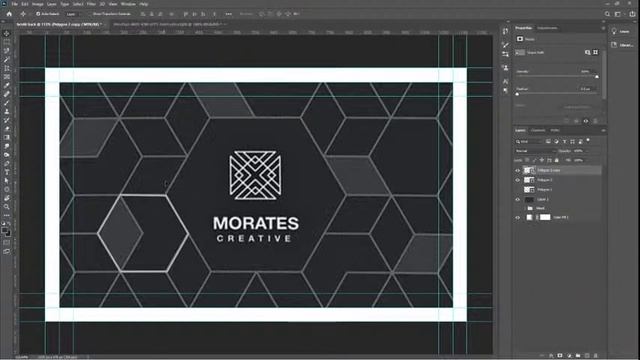This screenshot has width=640, height=360.
Task: Open the Edit menu
Action: 25,4
